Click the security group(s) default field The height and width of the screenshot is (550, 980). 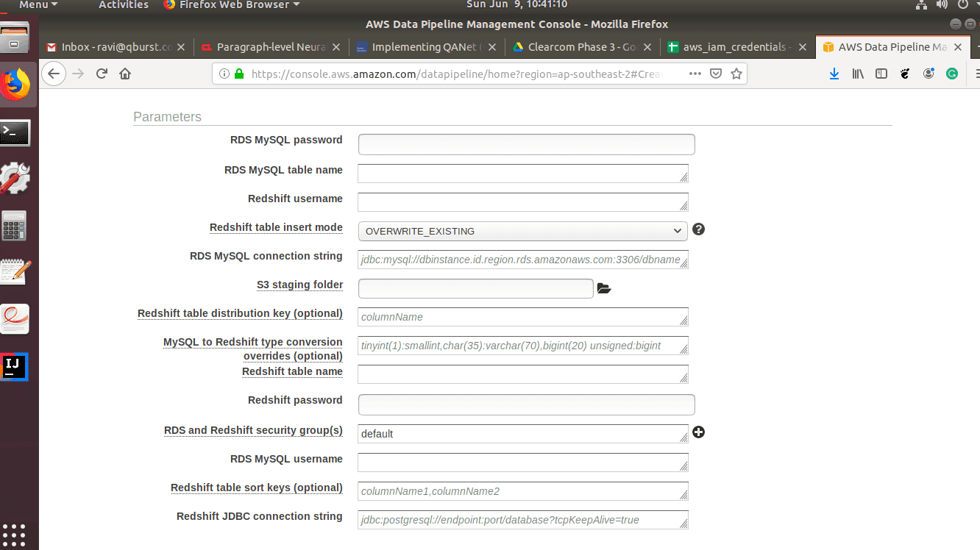[x=523, y=434]
